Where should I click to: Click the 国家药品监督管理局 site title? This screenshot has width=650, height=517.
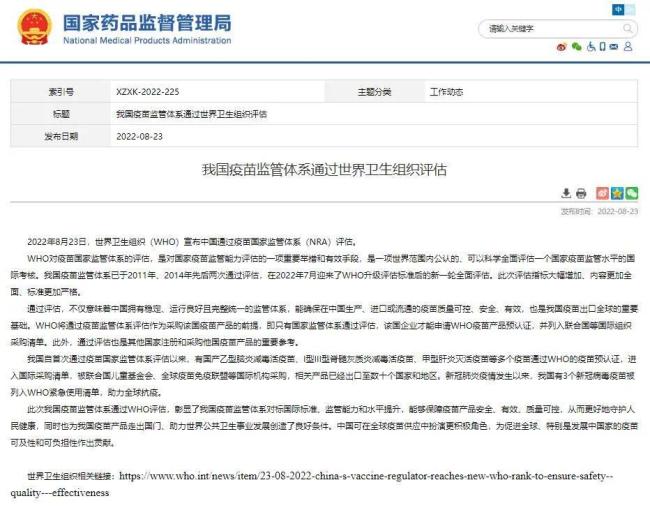[146, 22]
